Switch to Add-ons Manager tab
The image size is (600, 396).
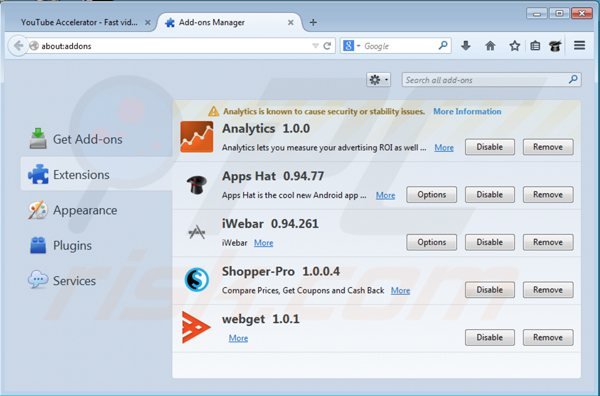pyautogui.click(x=230, y=23)
